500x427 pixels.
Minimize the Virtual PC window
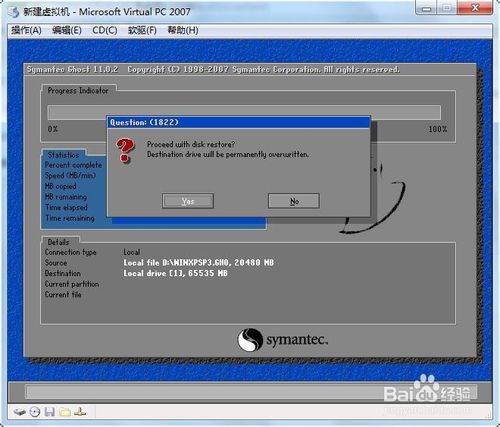pyautogui.click(x=427, y=8)
